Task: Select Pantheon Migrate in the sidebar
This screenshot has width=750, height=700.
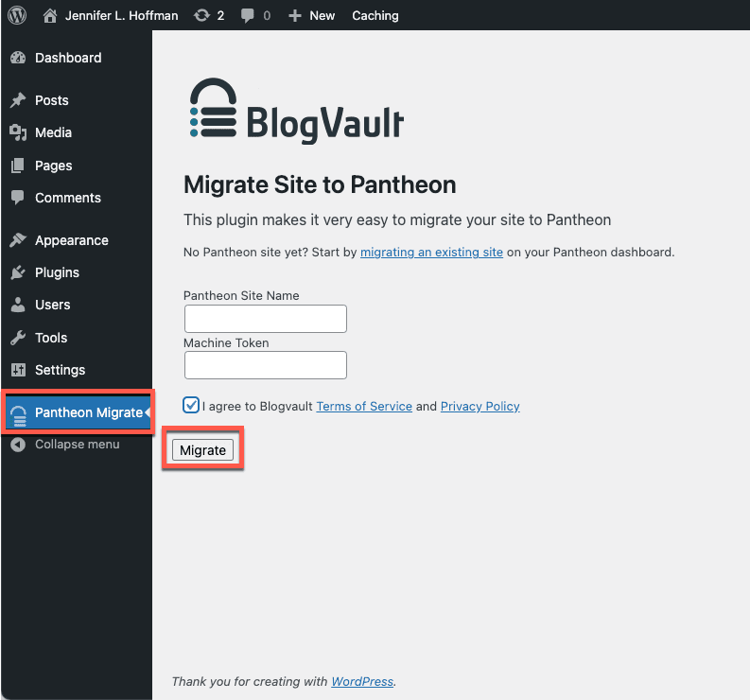Action: click(78, 412)
